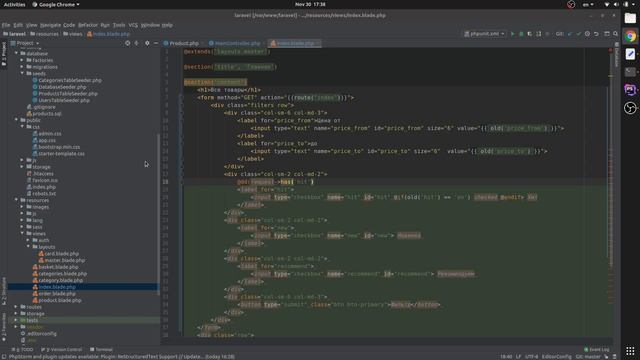Viewport: 640px width, 360px height.
Task: Collapse the views folder
Action: tap(22, 233)
